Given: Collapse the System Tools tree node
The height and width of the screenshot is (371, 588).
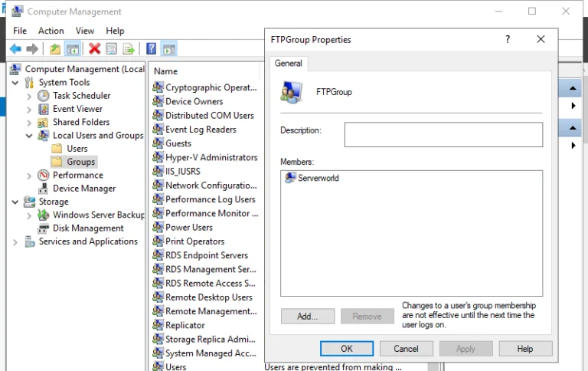Looking at the screenshot, I should [x=15, y=83].
